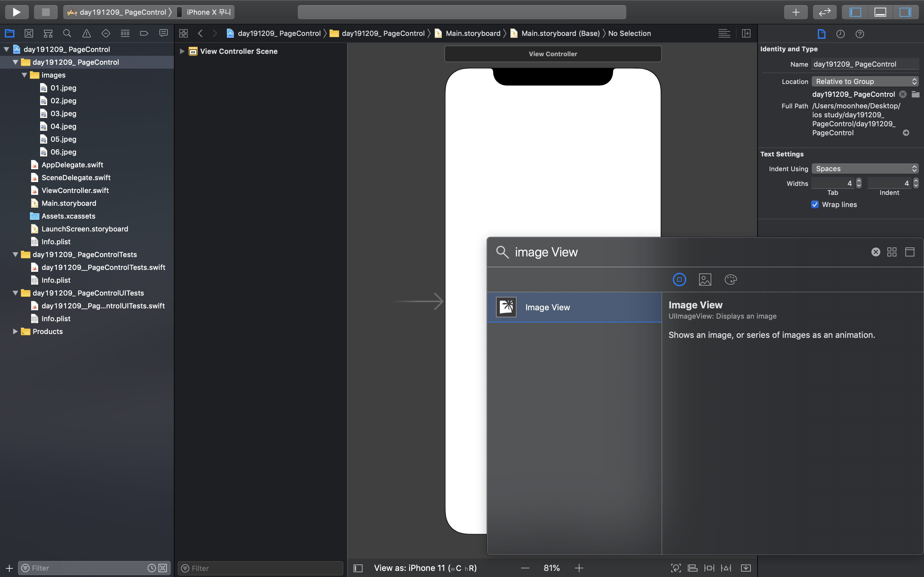This screenshot has height=577, width=924.
Task: Open the Library plus button in toolbar
Action: [795, 12]
